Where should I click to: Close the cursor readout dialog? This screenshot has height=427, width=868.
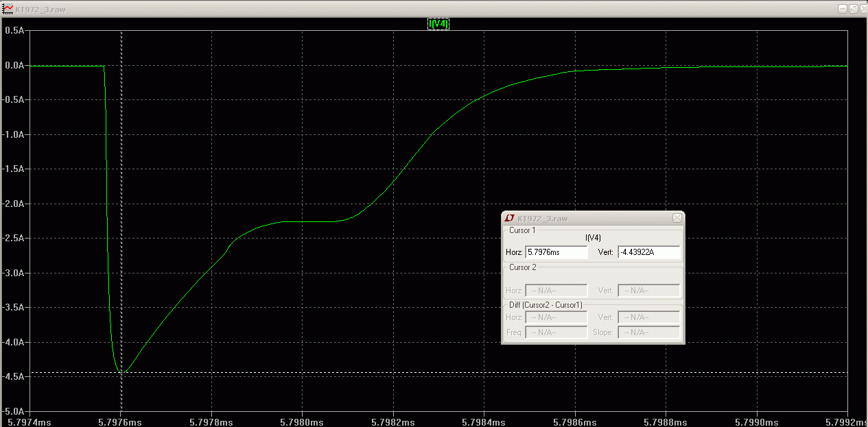point(677,218)
